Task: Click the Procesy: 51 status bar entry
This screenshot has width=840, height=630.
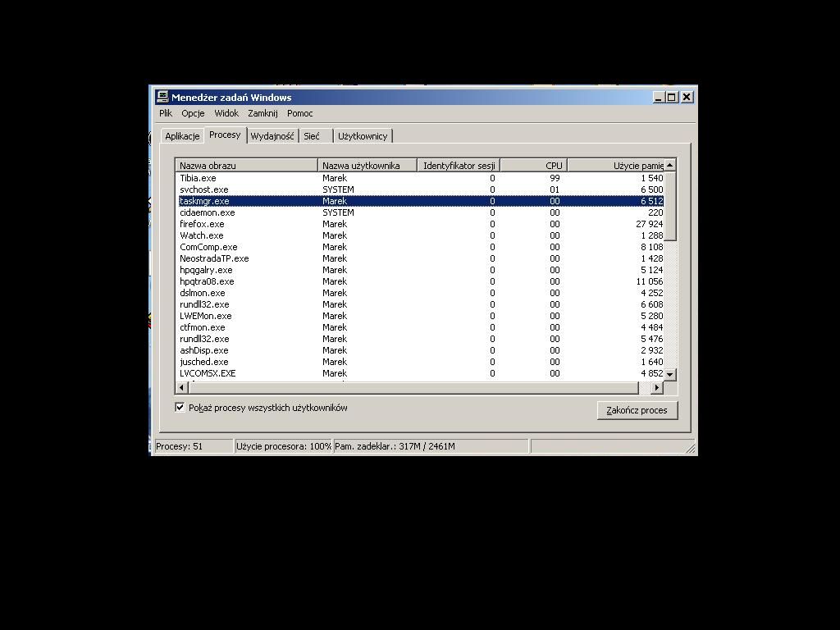Action: 193,446
